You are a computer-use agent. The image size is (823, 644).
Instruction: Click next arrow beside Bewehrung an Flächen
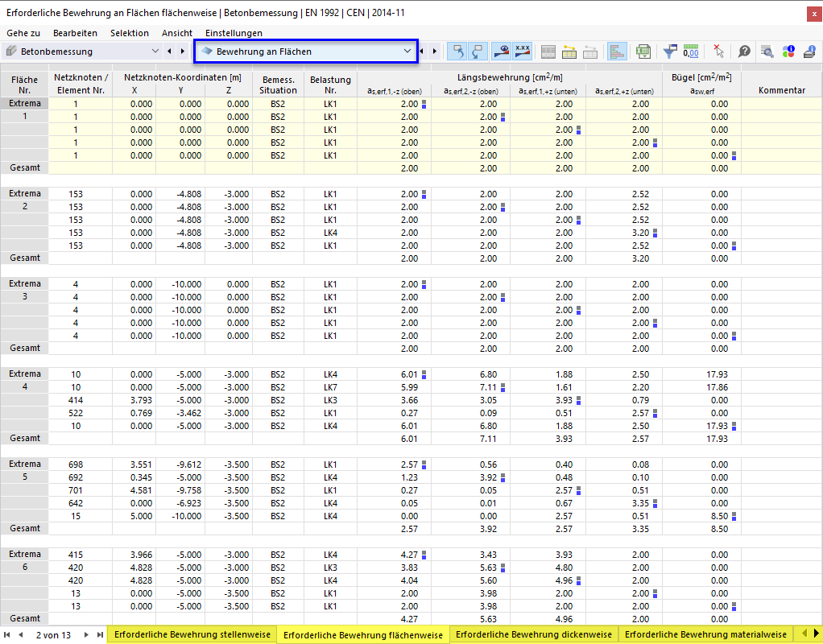pos(436,52)
